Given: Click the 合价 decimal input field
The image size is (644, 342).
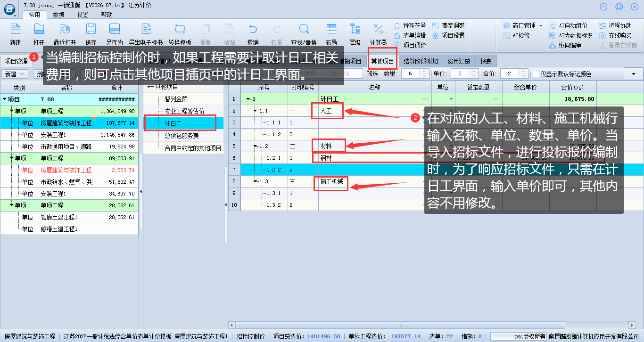Looking at the screenshot, I should tap(509, 74).
